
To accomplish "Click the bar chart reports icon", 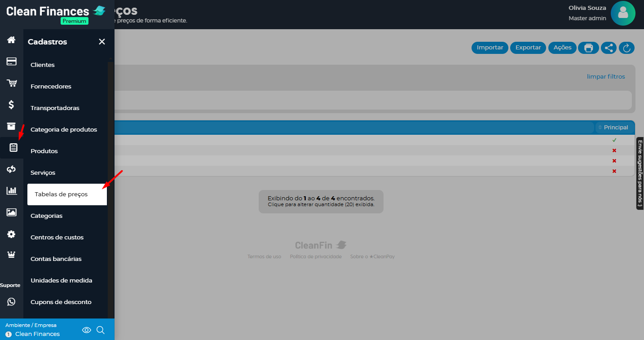I will pos(11,190).
